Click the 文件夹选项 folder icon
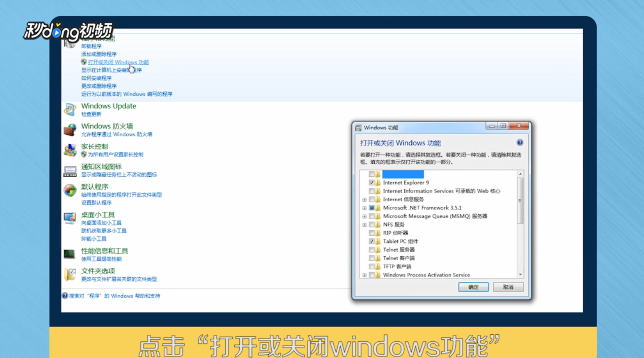The image size is (644, 358). [70, 274]
